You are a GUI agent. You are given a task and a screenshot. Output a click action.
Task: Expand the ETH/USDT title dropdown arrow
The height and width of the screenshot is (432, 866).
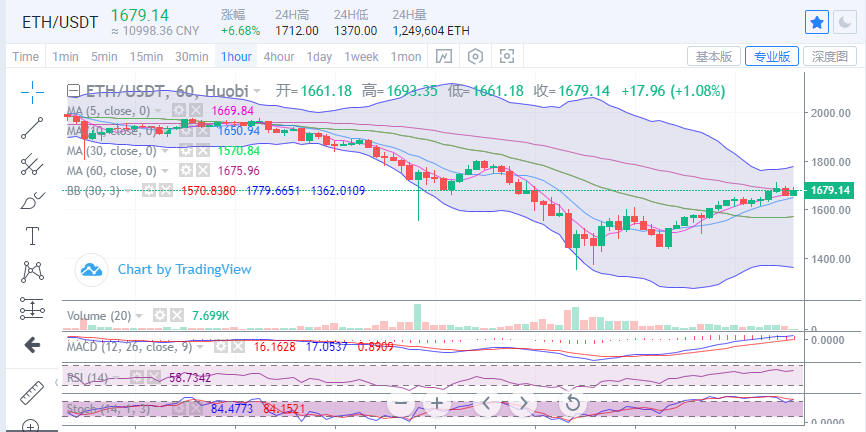coord(257,91)
